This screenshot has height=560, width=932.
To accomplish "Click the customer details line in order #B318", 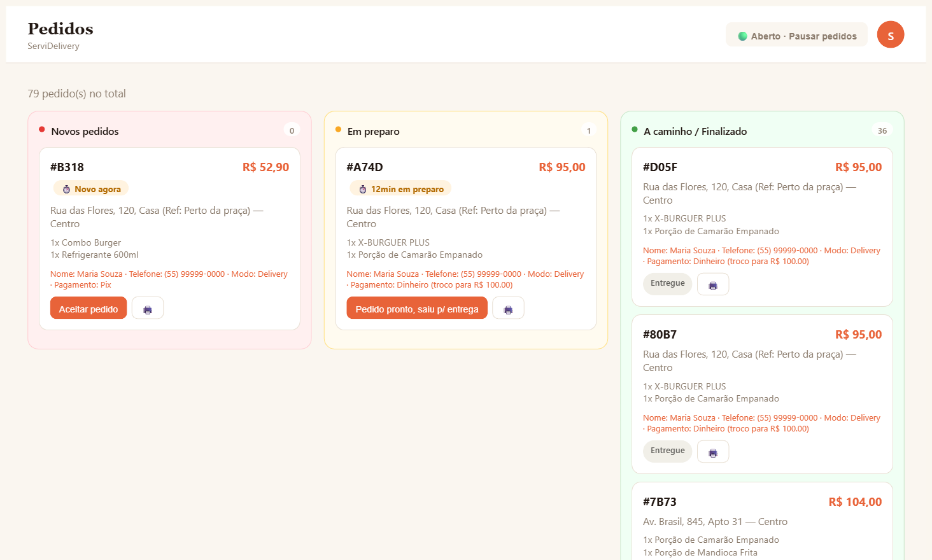I will 169,279.
